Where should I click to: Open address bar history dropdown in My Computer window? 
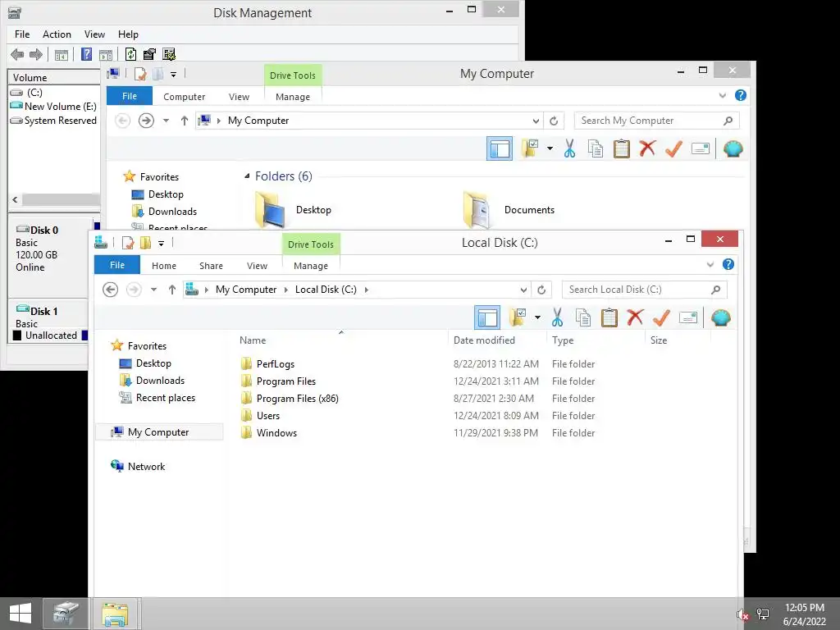[x=536, y=121]
